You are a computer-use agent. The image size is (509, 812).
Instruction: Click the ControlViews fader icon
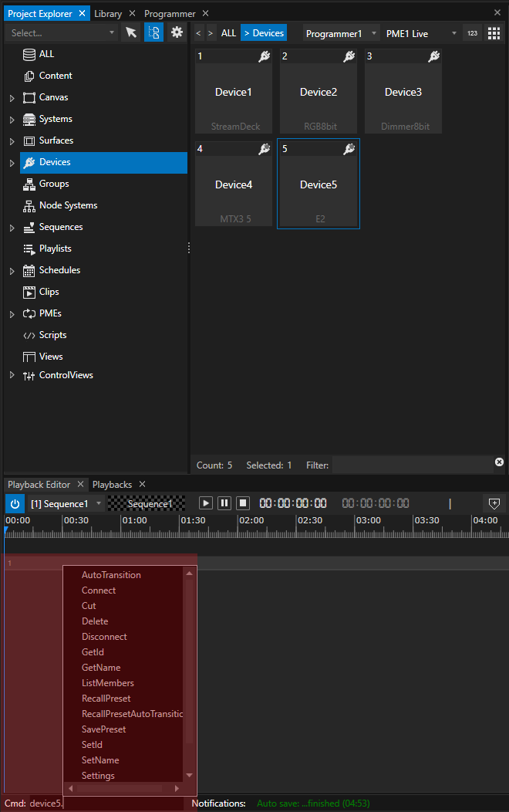click(29, 376)
